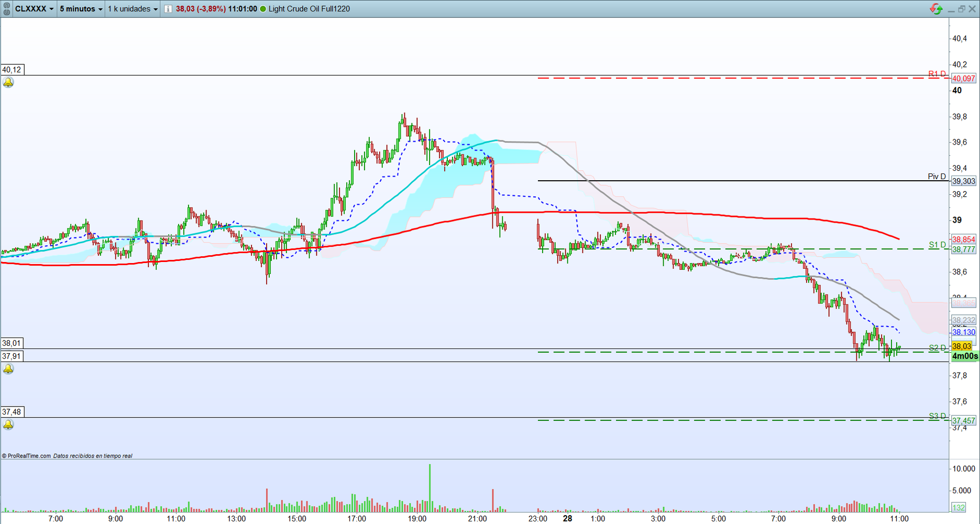
Task: Select the 37,91 alert level label
Action: (12, 356)
